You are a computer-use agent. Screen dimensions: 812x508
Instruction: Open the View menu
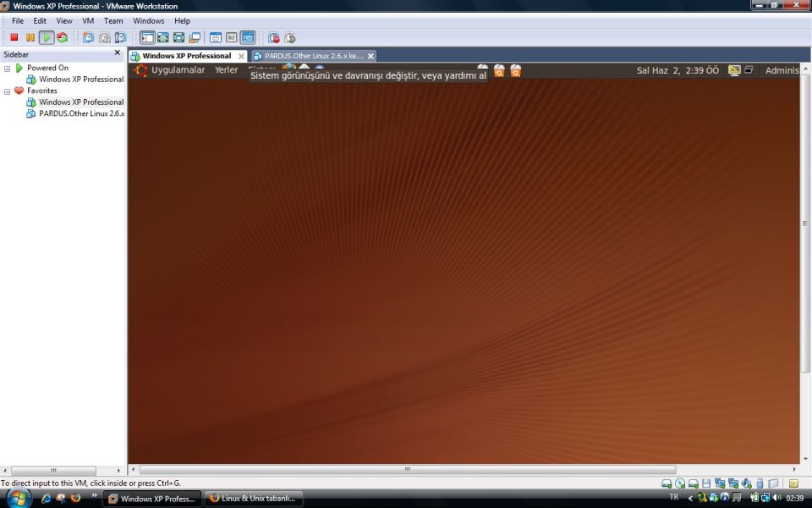pyautogui.click(x=64, y=20)
